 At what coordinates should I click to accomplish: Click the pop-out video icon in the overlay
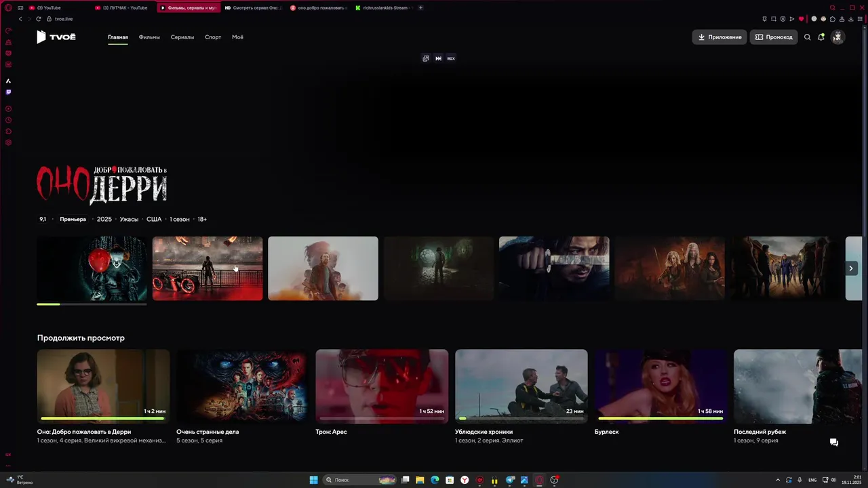(x=426, y=58)
